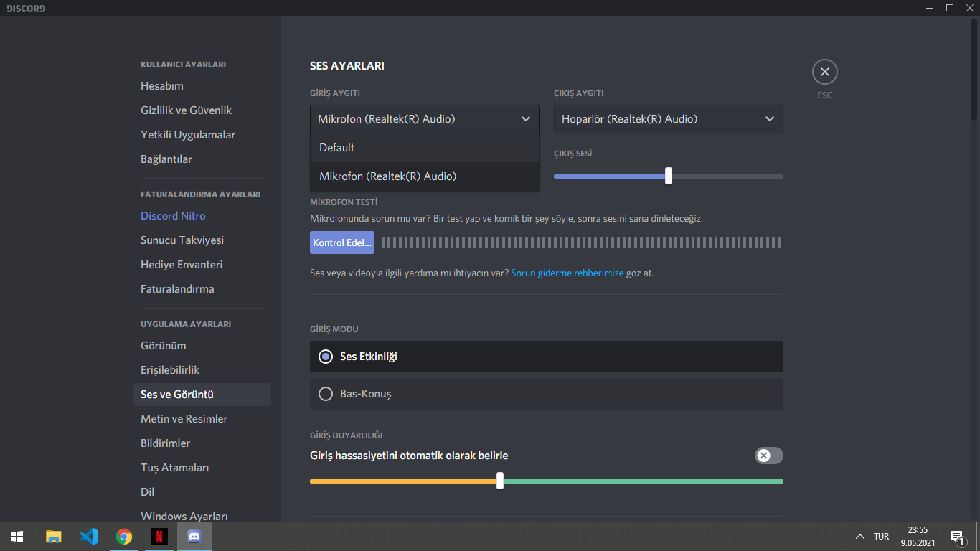Viewport: 980px width, 551px height.
Task: Toggle automatic input sensitivity switch
Action: click(769, 456)
